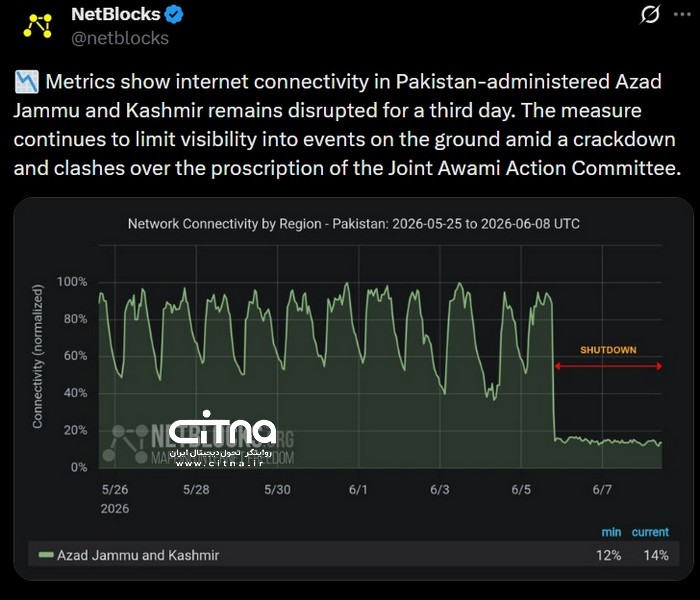Screen dimensions: 700x600
Task: Sort by the current column header
Action: tap(650, 532)
